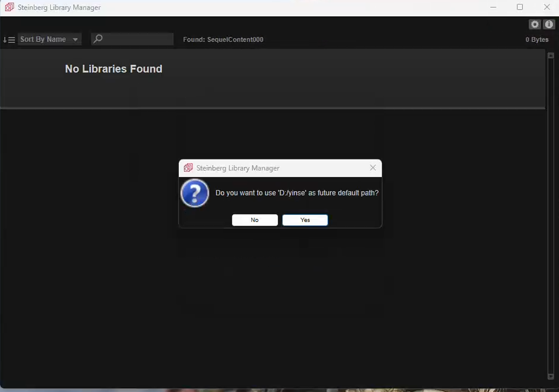Screen dimensions: 559x392
Task: Minimize the Steinberg Library Manager window
Action: tap(493, 7)
